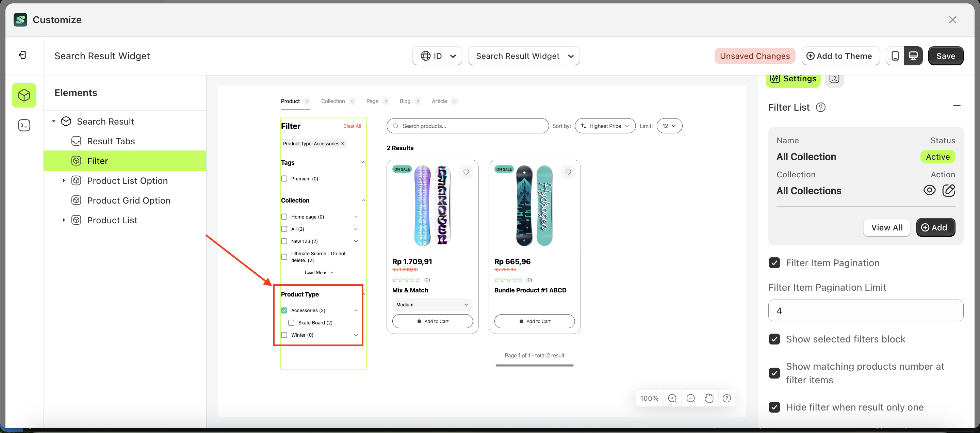Screen dimensions: 980x433
Task: Expand the Product List Option tree item
Action: 64,181
